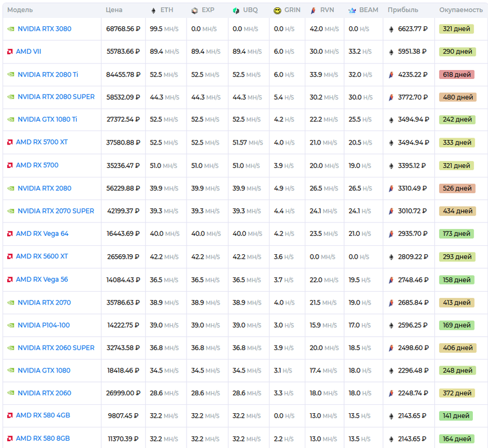Click AMD logo beside AMD VII

[10, 52]
